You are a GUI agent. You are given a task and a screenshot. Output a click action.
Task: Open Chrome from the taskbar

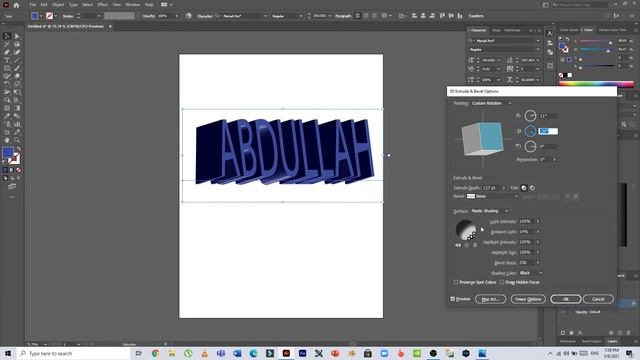click(155, 353)
